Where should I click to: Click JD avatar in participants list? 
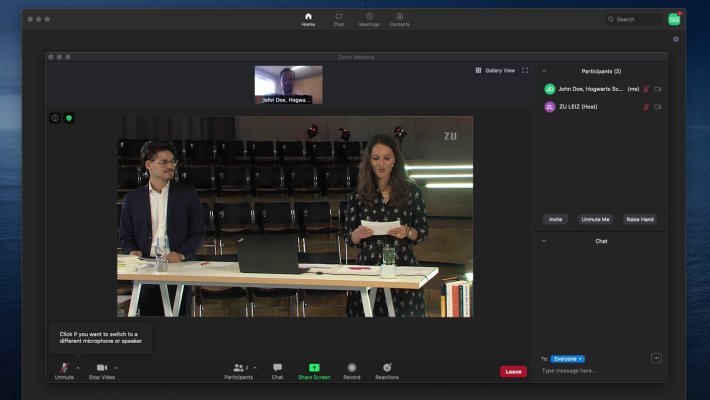click(550, 89)
